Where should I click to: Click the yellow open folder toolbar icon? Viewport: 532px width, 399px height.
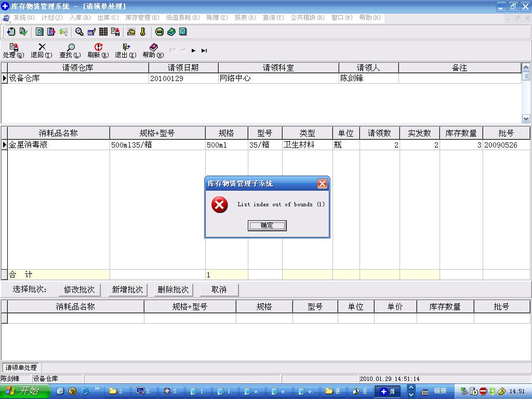point(131,32)
